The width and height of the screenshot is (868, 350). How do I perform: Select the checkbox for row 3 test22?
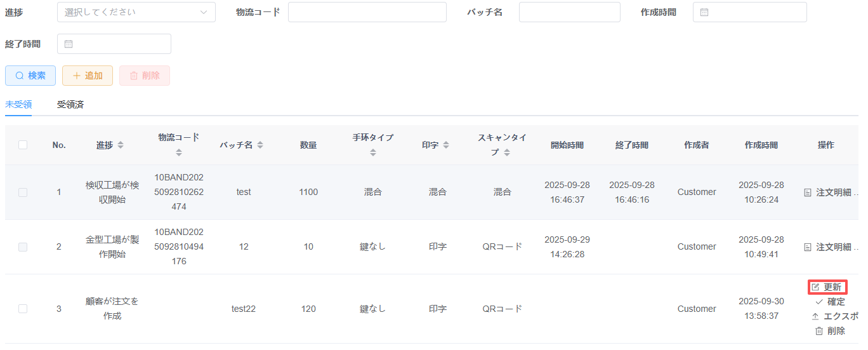(23, 309)
